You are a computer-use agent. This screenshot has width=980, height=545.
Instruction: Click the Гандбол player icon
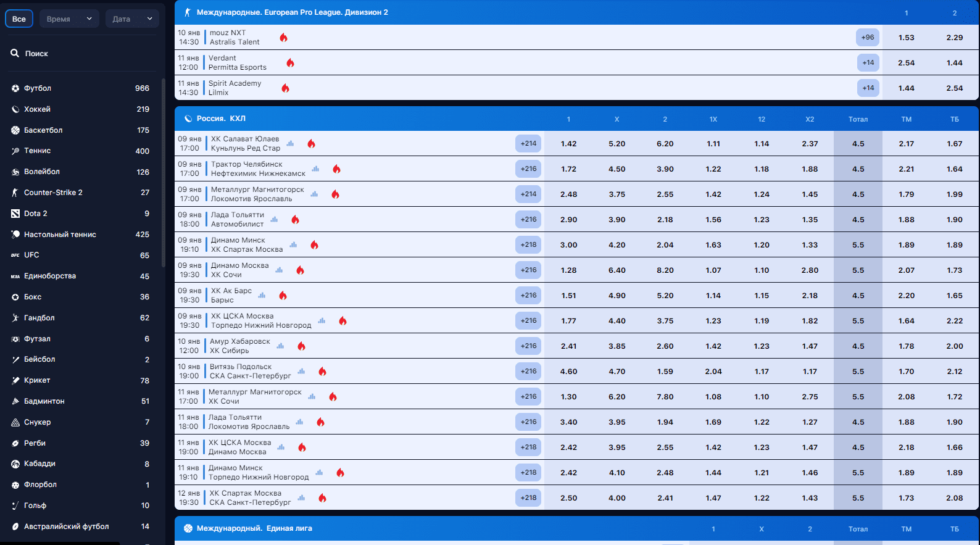pos(15,318)
